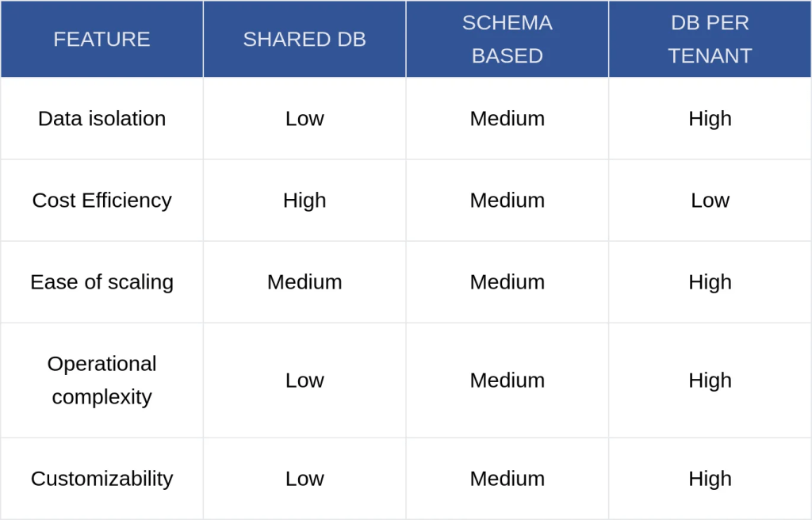Select DB Per Tenant value for Data isolation

tap(710, 118)
